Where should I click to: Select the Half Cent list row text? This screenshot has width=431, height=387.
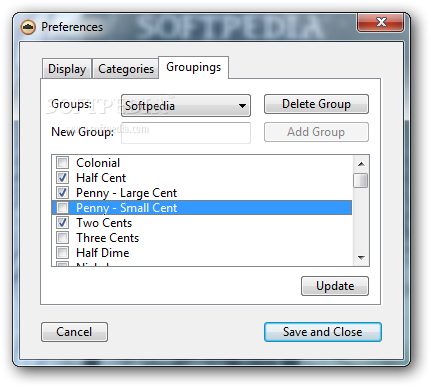tap(101, 178)
